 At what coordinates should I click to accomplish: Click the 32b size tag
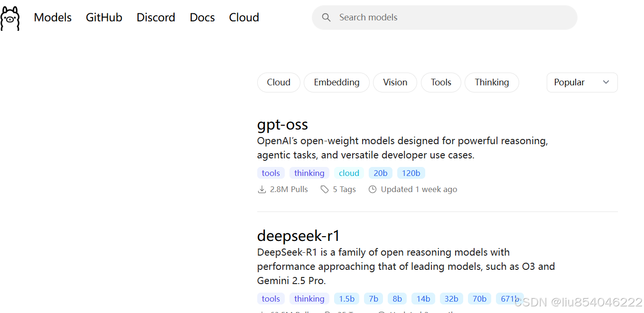point(451,299)
